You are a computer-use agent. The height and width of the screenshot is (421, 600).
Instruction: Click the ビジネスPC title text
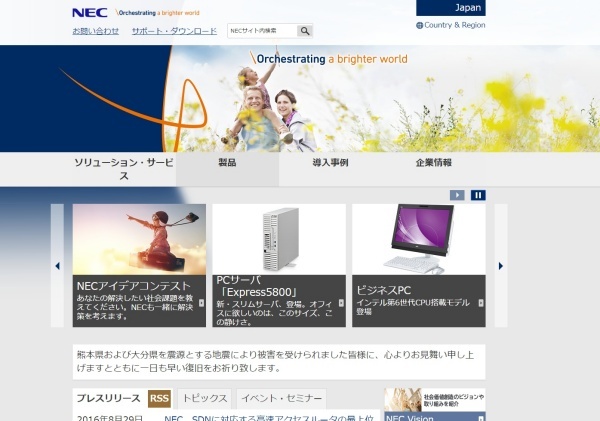[x=383, y=290]
